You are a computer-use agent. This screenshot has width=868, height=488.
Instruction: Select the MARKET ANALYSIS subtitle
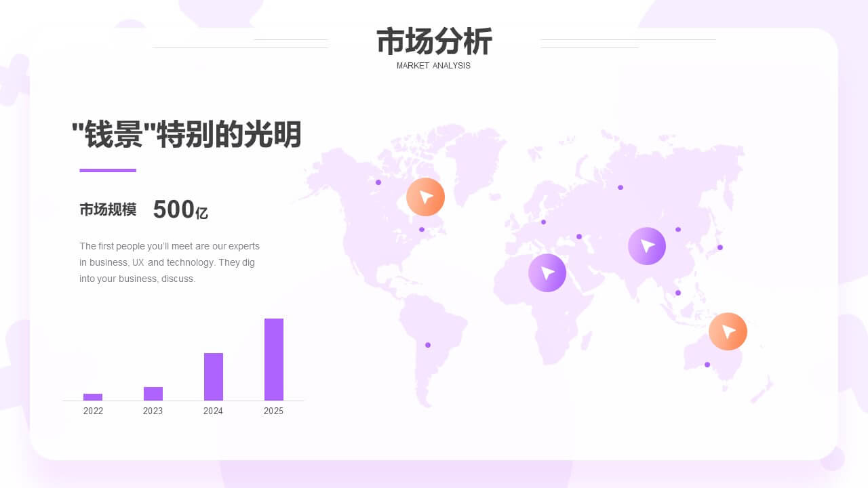(x=433, y=66)
